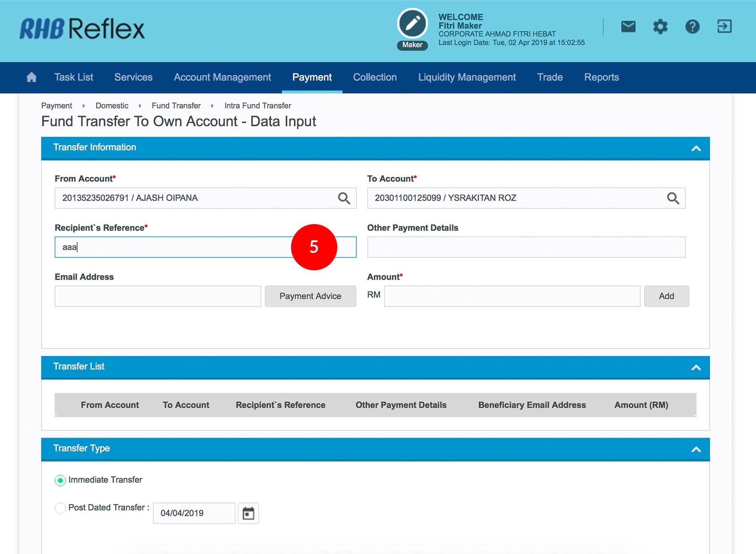The image size is (756, 554).
Task: Click the Amount RM input field
Action: (512, 296)
